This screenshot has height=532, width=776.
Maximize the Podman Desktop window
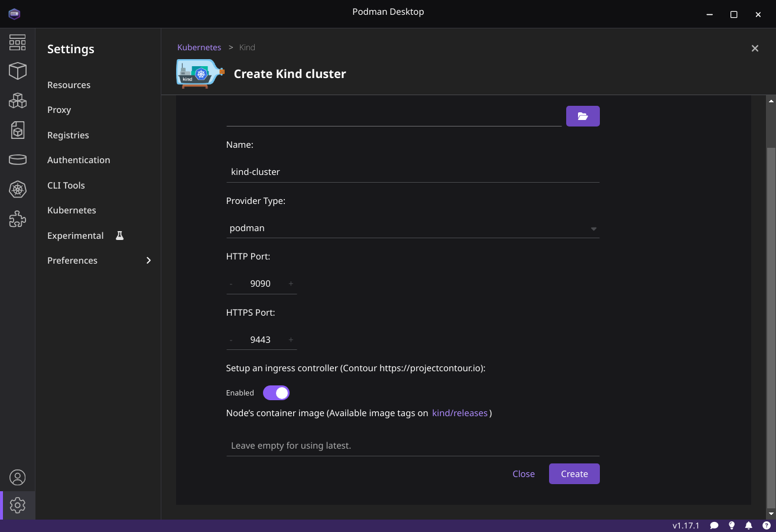(x=733, y=14)
